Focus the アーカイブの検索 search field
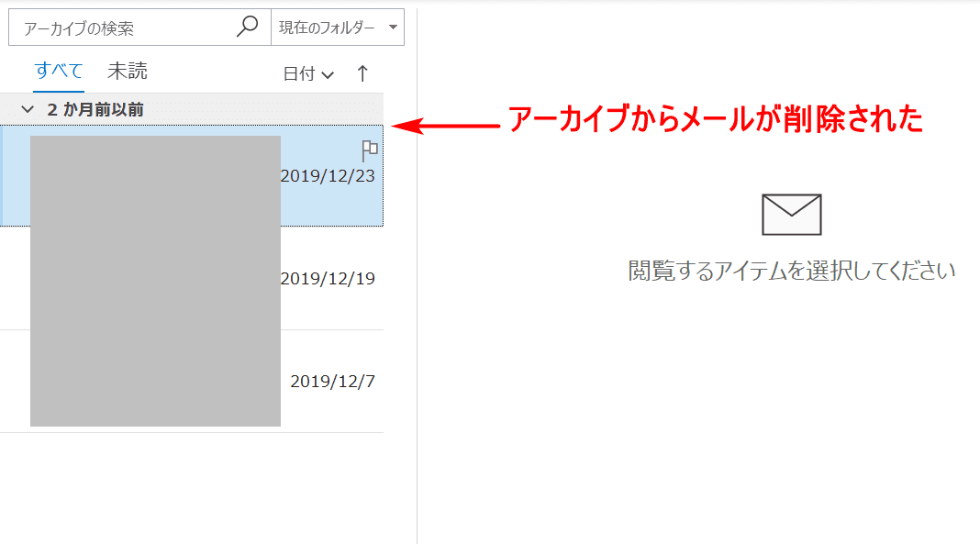The image size is (980, 544). coord(124,28)
